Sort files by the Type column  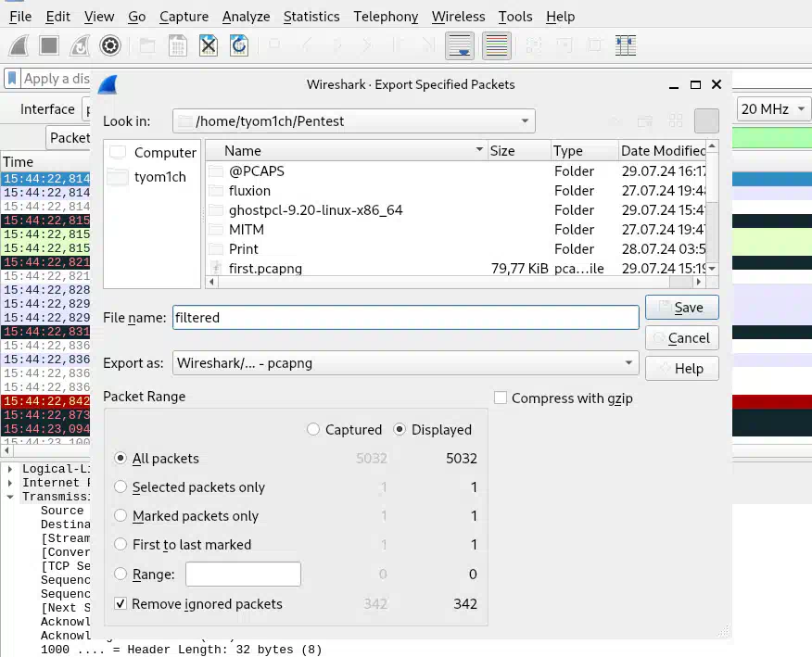(x=584, y=151)
